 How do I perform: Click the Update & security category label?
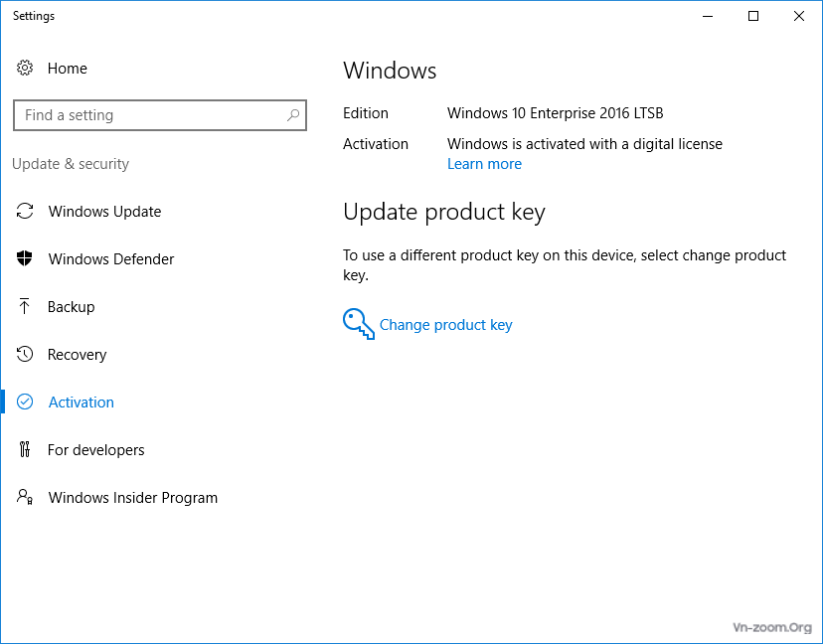pyautogui.click(x=71, y=164)
